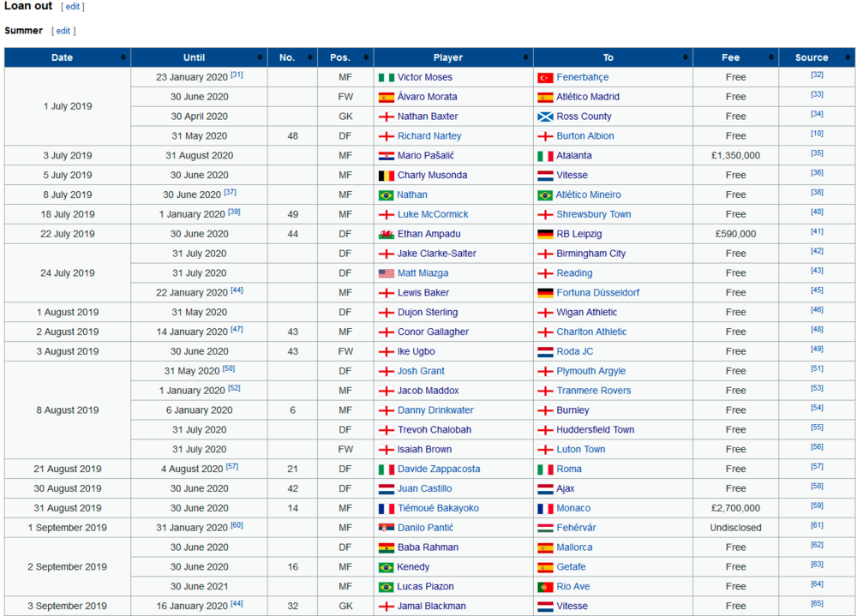This screenshot has width=857, height=616.
Task: Click the USA flag beside Matt Miazga
Action: pos(386,273)
